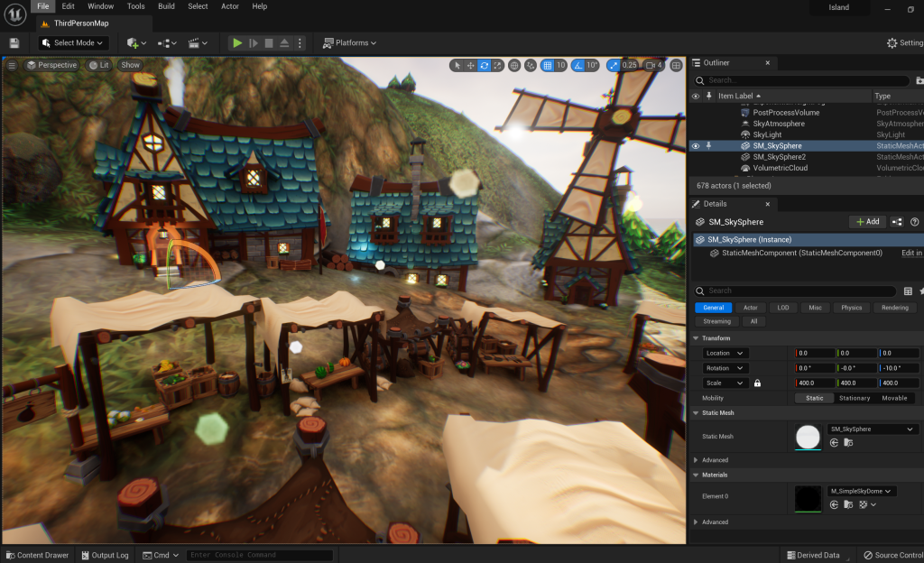Toggle pin for SM_SkySphere row

point(708,146)
